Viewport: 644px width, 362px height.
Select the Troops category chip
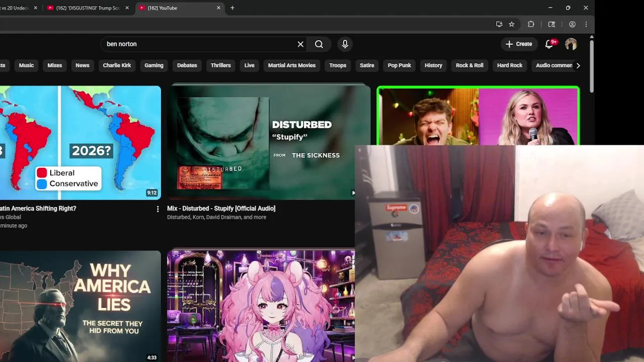click(338, 65)
